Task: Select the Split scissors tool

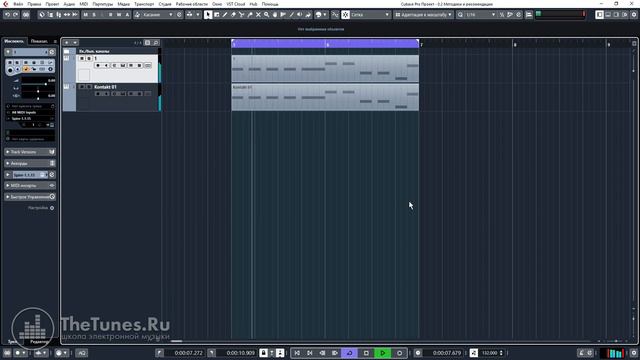Action: (242, 15)
